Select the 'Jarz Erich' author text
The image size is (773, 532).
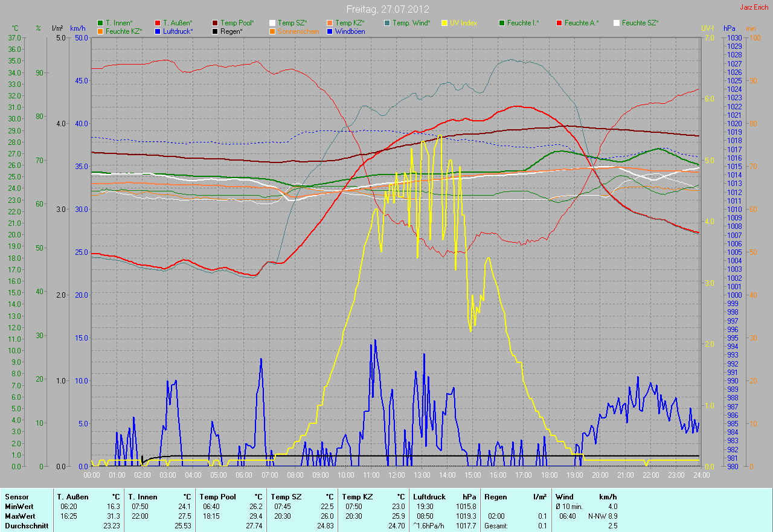pos(754,7)
